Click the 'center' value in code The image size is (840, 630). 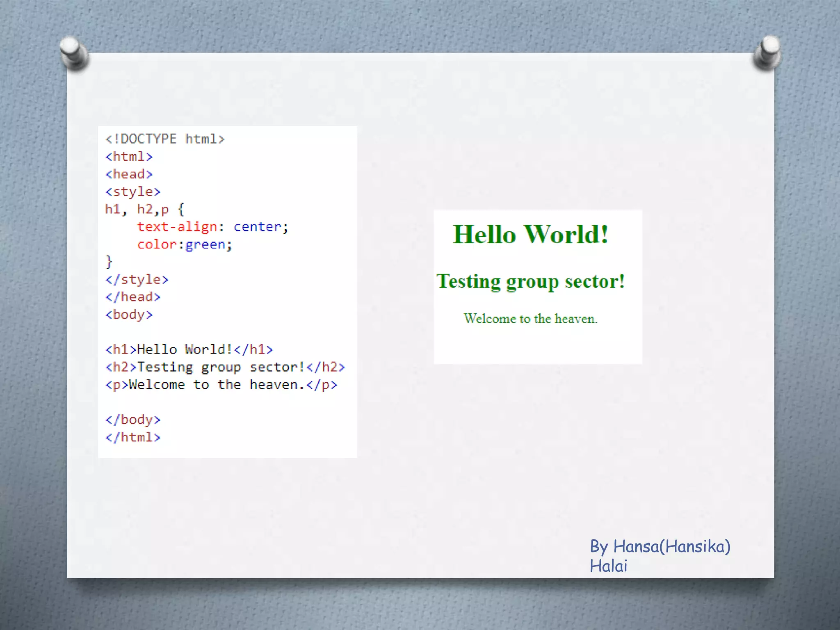point(258,227)
